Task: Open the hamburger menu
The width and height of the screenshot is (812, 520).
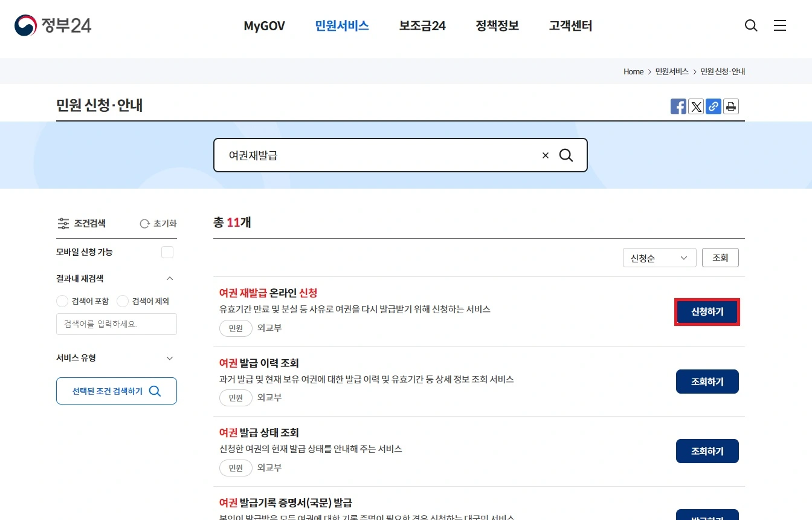Action: coord(780,25)
